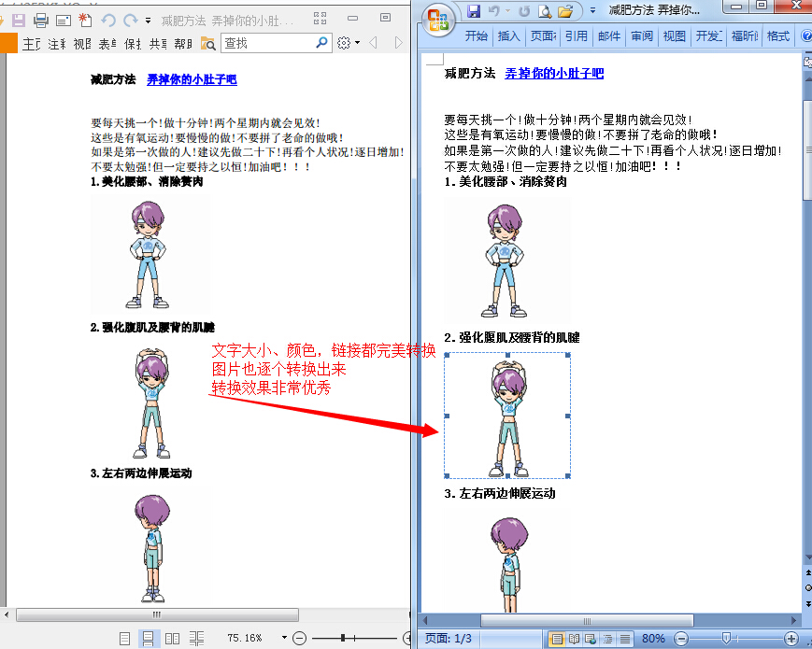Open the 帮助 tab in the PDF reader
812x649 pixels.
point(183,44)
